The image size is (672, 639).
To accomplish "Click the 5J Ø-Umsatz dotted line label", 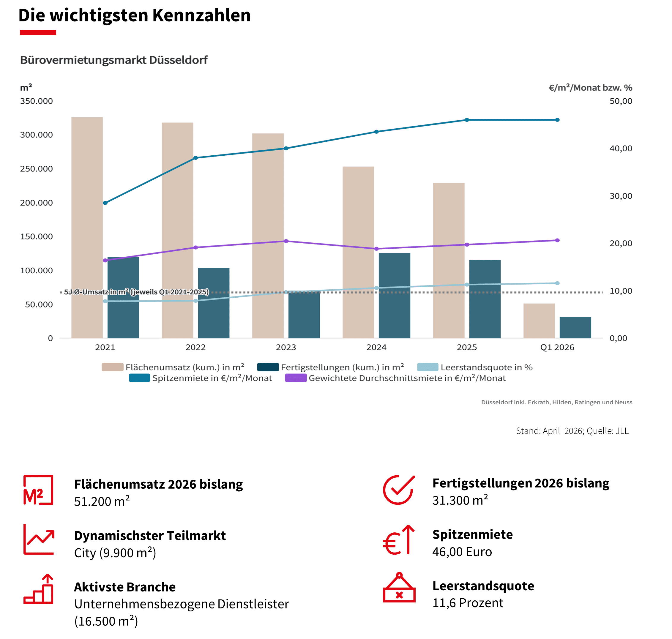I will tap(136, 292).
